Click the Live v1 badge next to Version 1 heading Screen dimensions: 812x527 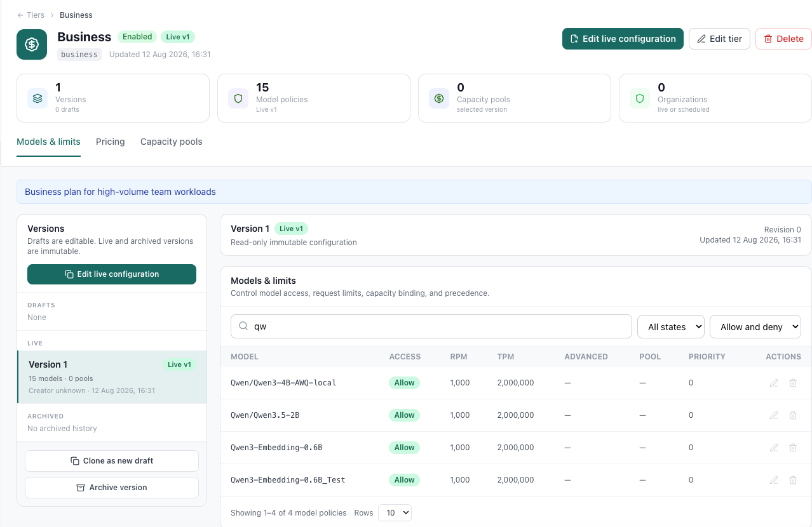pyautogui.click(x=291, y=229)
